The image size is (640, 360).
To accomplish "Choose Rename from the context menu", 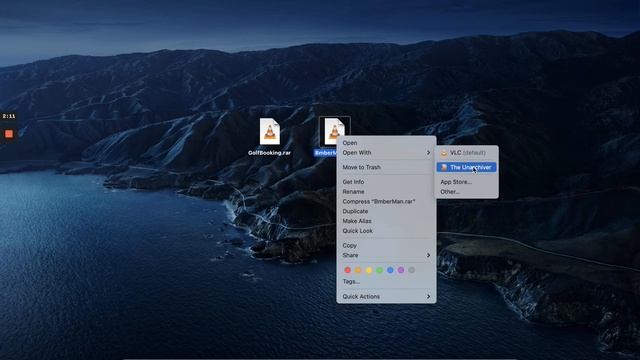I will pyautogui.click(x=386, y=192).
